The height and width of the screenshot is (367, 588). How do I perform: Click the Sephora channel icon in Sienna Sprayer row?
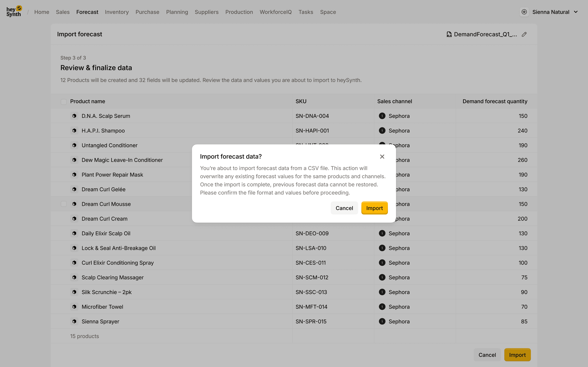382,321
